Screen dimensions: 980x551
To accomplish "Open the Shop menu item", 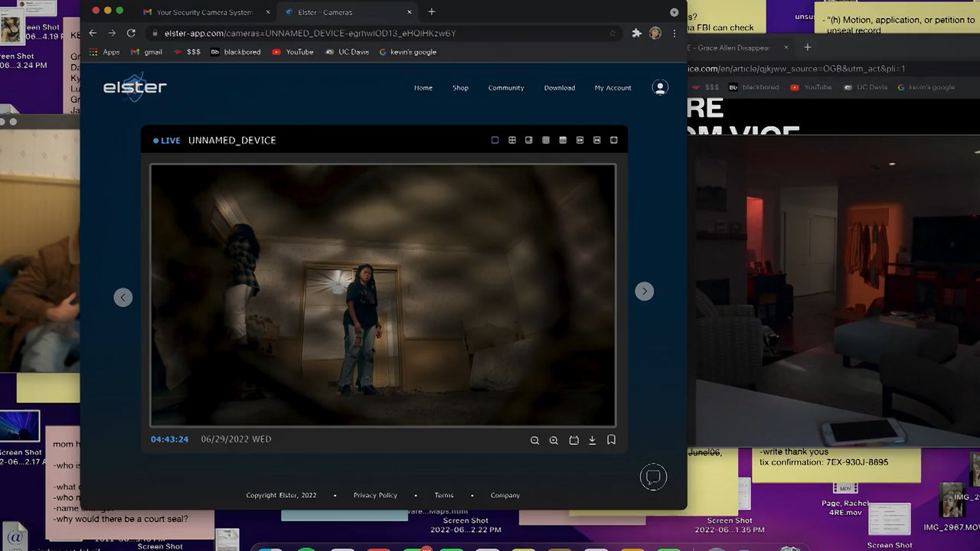I will point(460,88).
